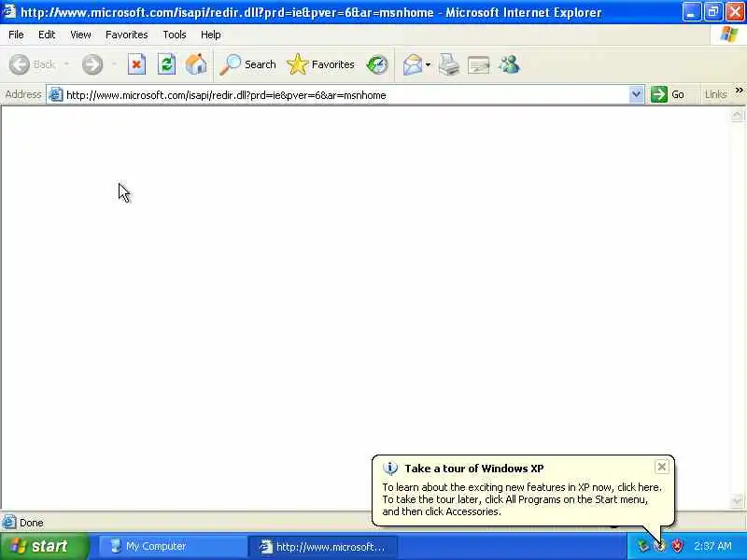Click the Mail envelope icon
The height and width of the screenshot is (560, 747).
click(413, 64)
